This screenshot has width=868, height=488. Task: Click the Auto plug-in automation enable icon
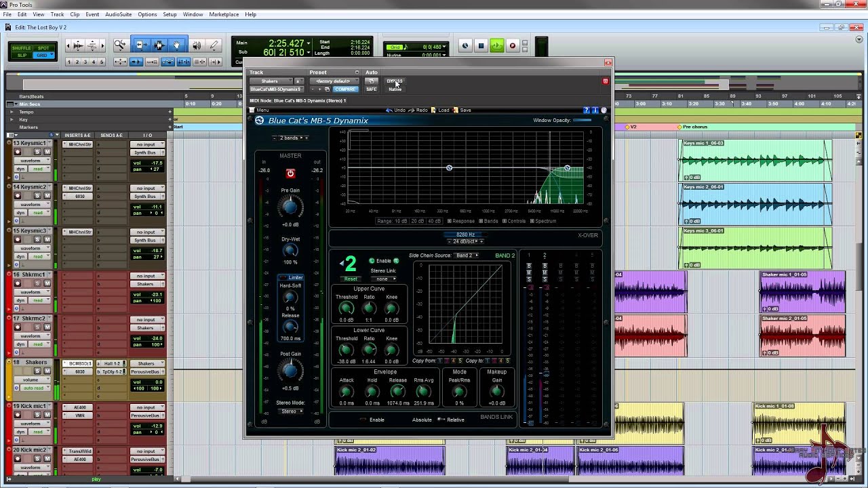click(x=371, y=81)
